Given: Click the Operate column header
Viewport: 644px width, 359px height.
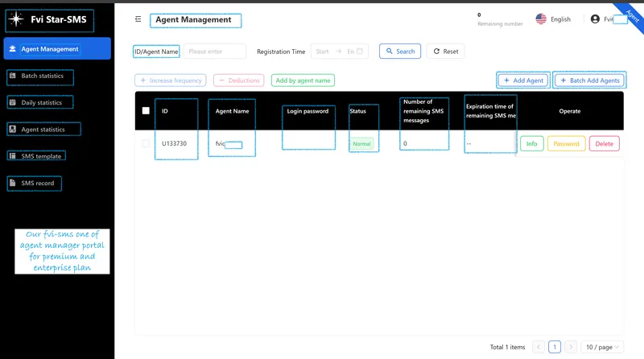Looking at the screenshot, I should [570, 111].
